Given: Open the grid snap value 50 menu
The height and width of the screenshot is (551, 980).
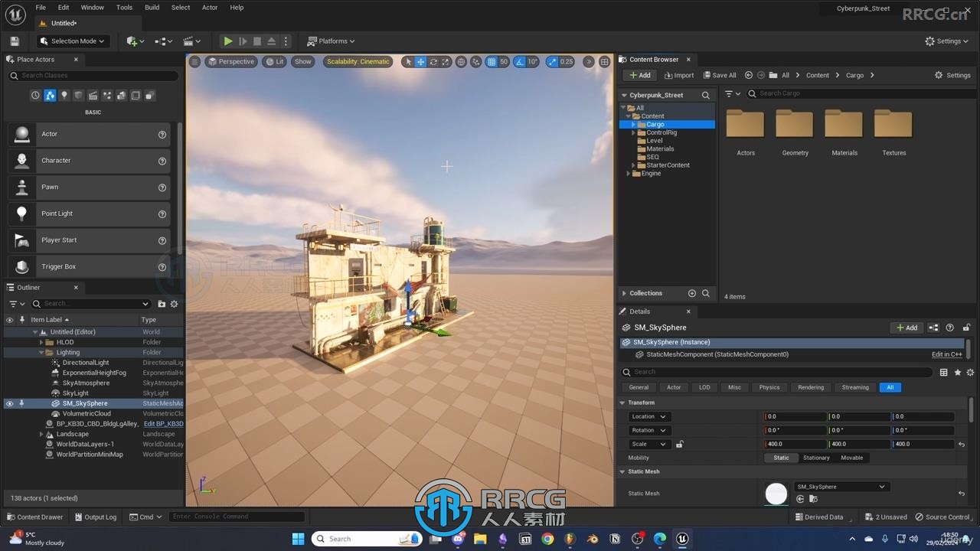Looking at the screenshot, I should pyautogui.click(x=504, y=62).
